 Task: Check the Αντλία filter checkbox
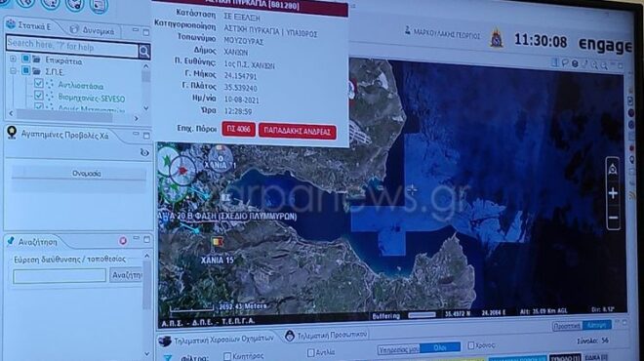(x=311, y=352)
